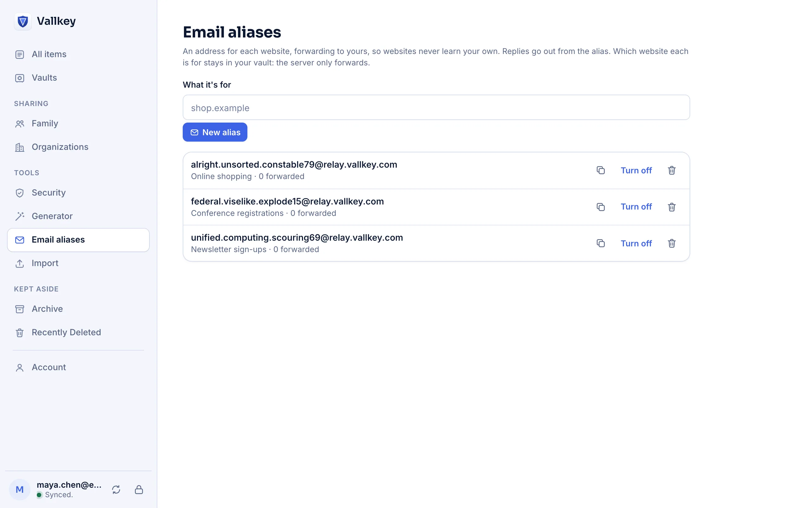The width and height of the screenshot is (812, 508).
Task: Click "Newsletter sign-ups · 0 forwarded" text
Action: pos(255,250)
